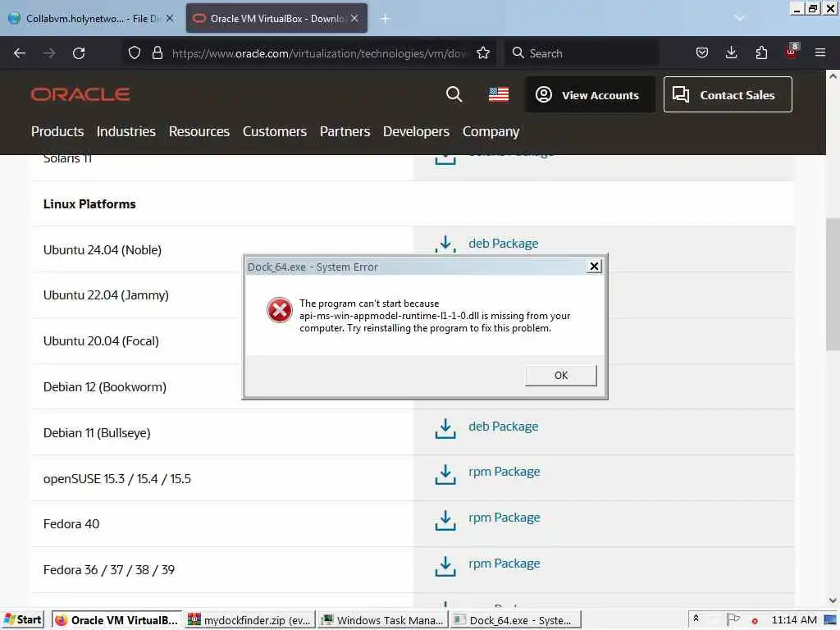
Task: Open the US flag country selector
Action: coord(498,95)
